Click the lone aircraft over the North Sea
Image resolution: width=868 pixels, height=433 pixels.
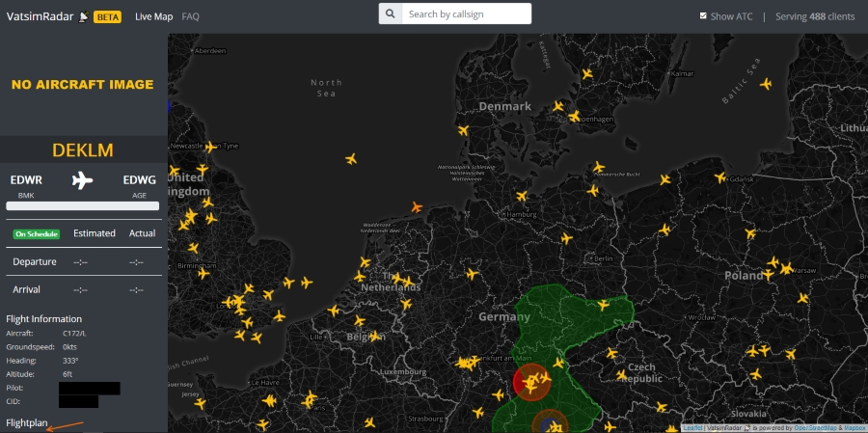click(x=351, y=158)
